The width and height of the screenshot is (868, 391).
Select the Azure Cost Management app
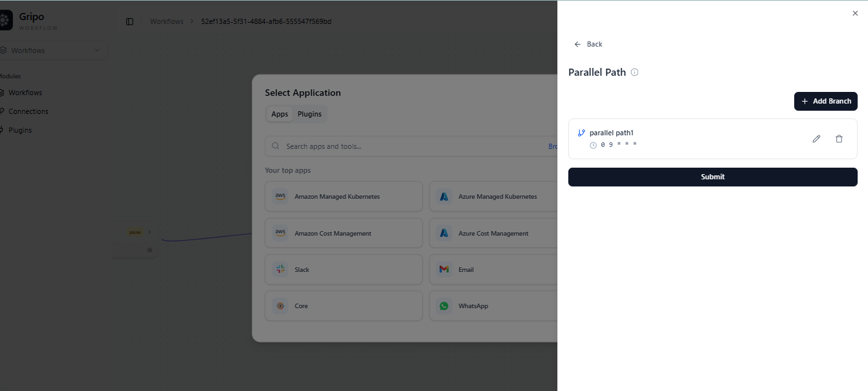pos(493,233)
